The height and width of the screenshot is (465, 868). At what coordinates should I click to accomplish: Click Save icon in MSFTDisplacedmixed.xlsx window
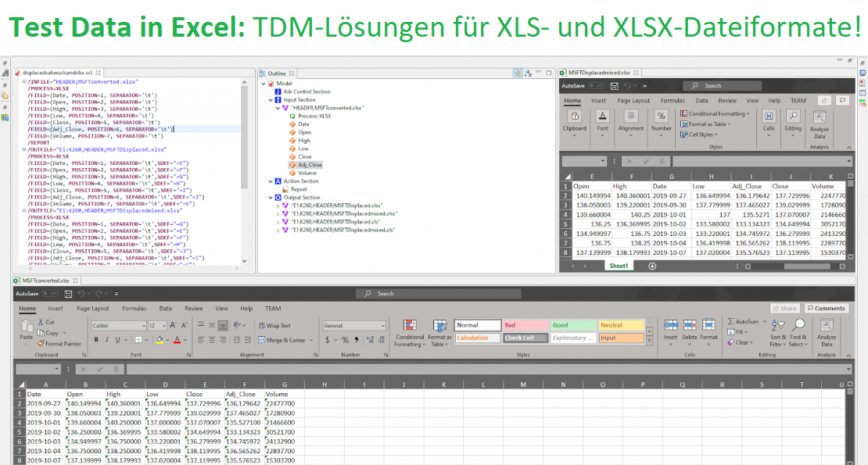point(614,86)
